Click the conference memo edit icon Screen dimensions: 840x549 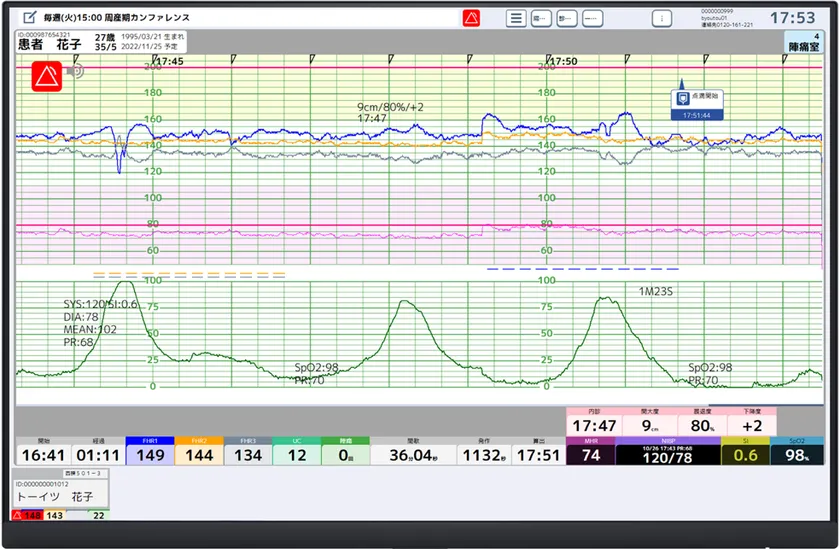point(28,18)
